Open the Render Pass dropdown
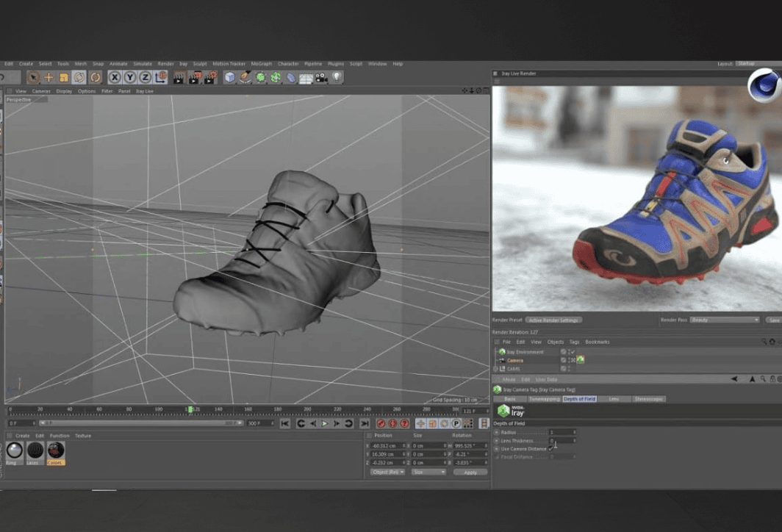 click(x=724, y=320)
